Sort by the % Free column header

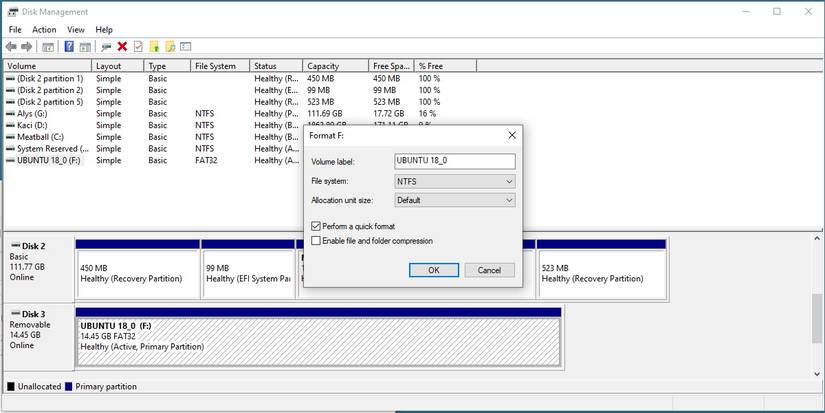(445, 66)
